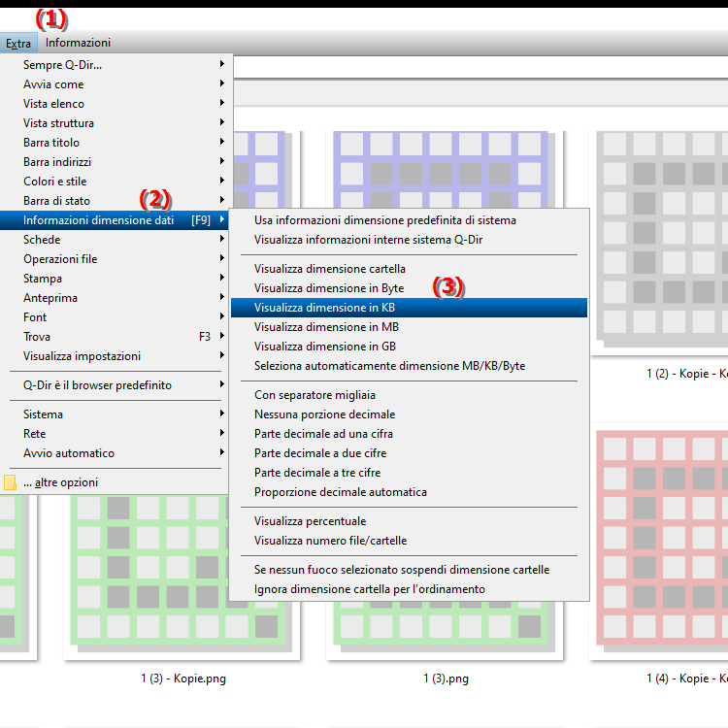The image size is (728, 728).
Task: Click the folder icon beside altre opzioni
Action: (10, 482)
